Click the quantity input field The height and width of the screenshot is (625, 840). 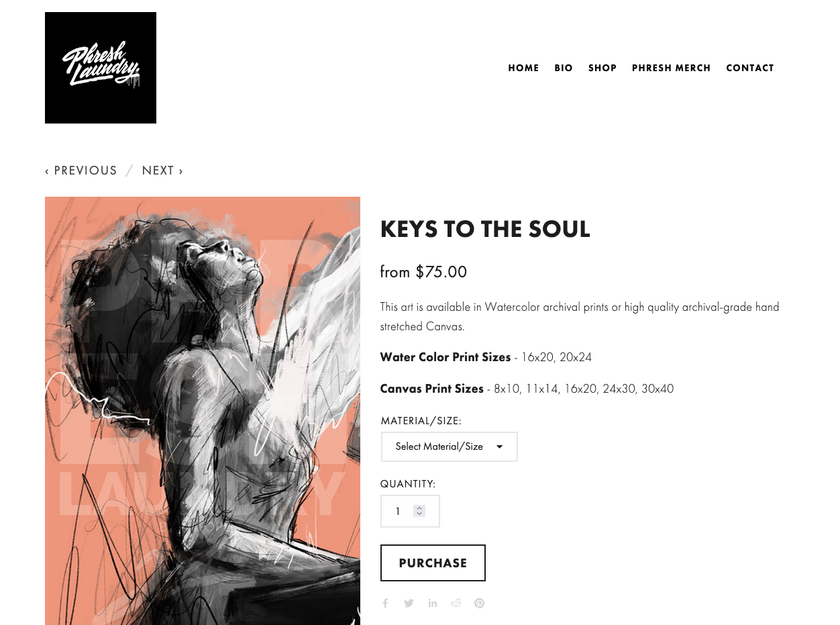[x=410, y=512]
